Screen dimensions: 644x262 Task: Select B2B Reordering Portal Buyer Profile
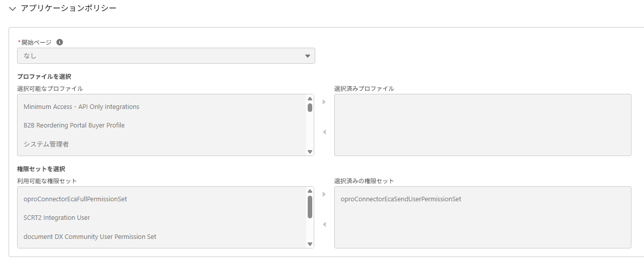coord(74,125)
